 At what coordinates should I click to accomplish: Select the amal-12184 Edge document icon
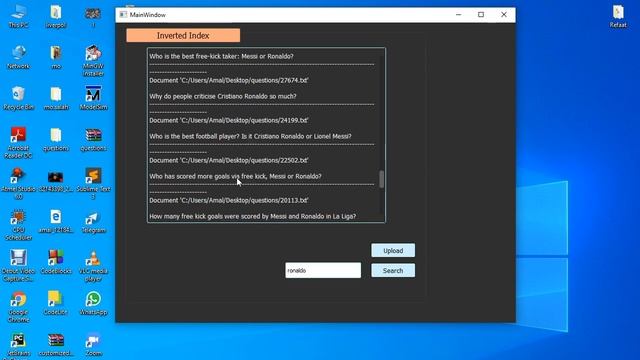[x=56, y=222]
